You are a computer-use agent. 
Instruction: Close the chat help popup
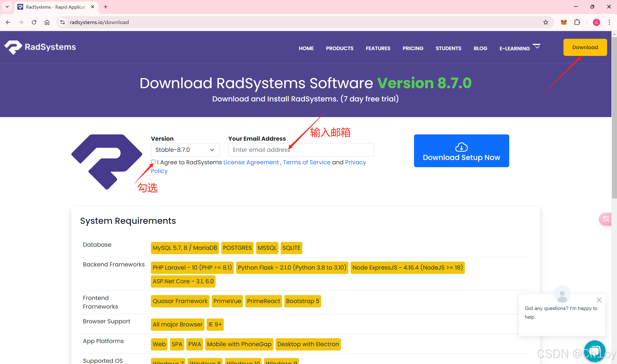point(599,300)
